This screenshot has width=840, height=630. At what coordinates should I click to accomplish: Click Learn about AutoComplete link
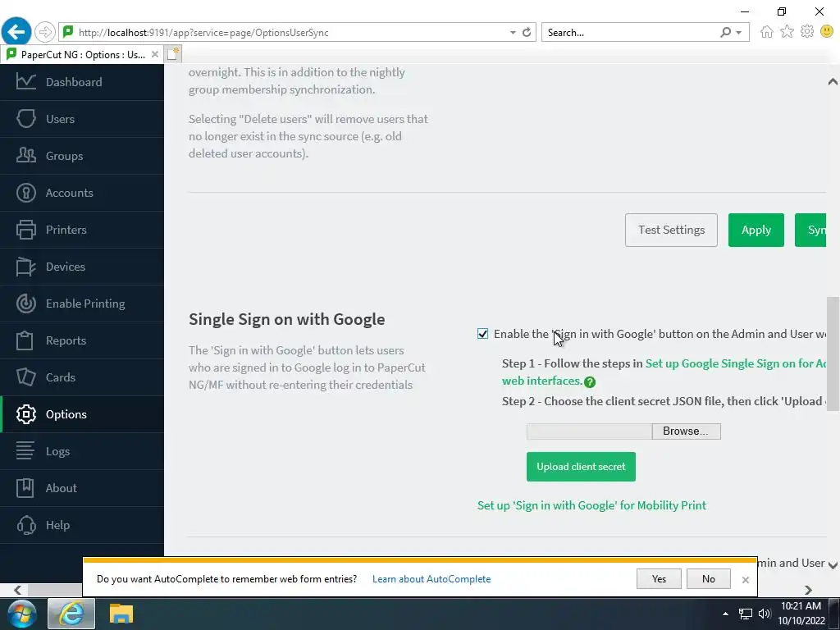(x=431, y=579)
